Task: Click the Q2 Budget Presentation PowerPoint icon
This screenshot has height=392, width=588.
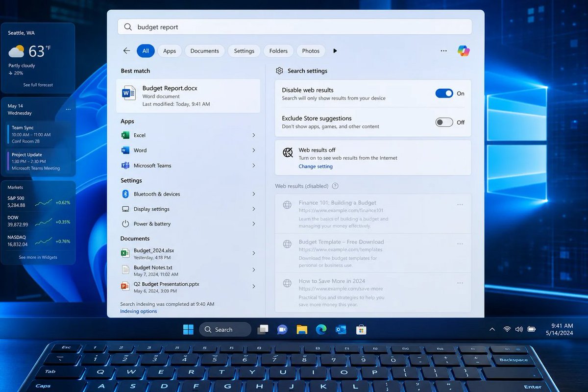Action: coord(125,286)
